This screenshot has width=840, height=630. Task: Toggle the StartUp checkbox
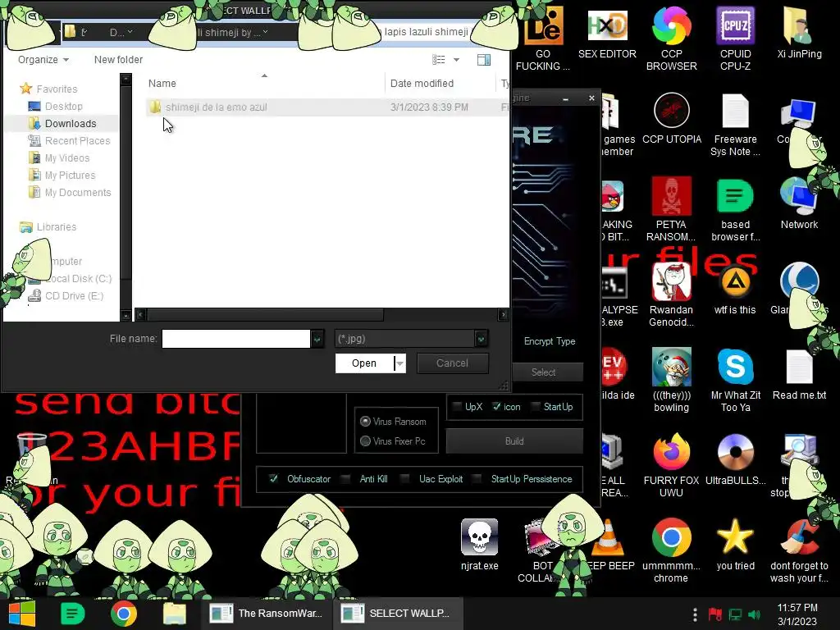point(535,407)
